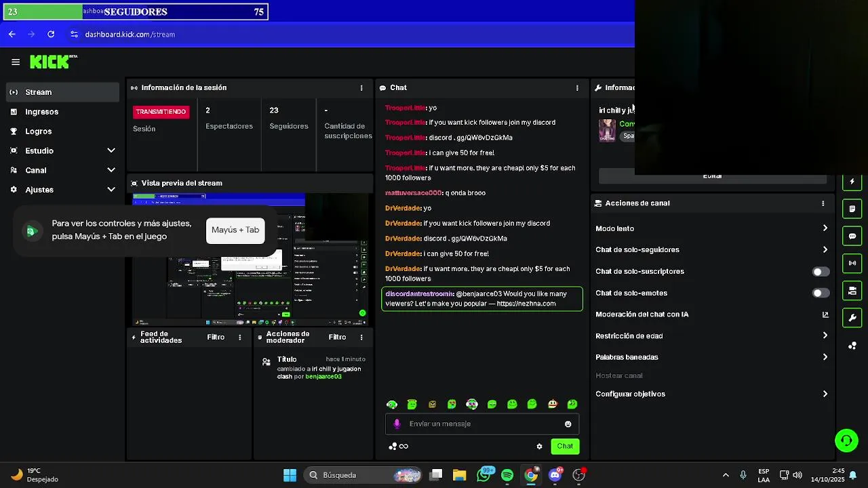The width and height of the screenshot is (868, 488).
Task: Open Spotify from the taskbar
Action: (507, 475)
